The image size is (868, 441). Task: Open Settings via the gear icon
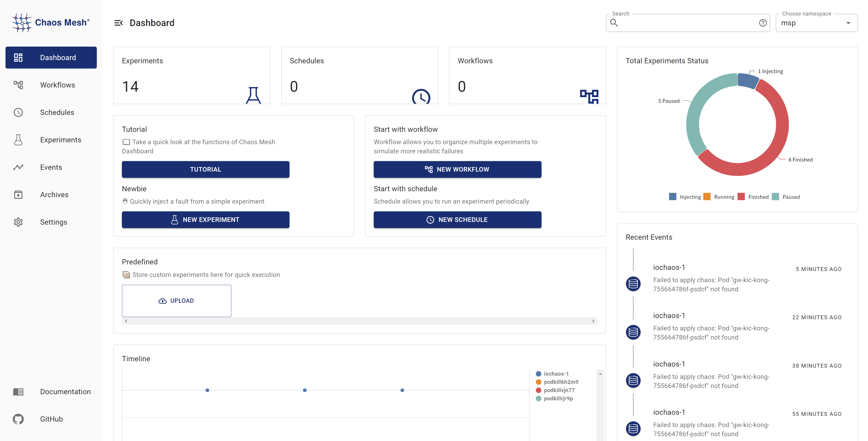click(18, 222)
